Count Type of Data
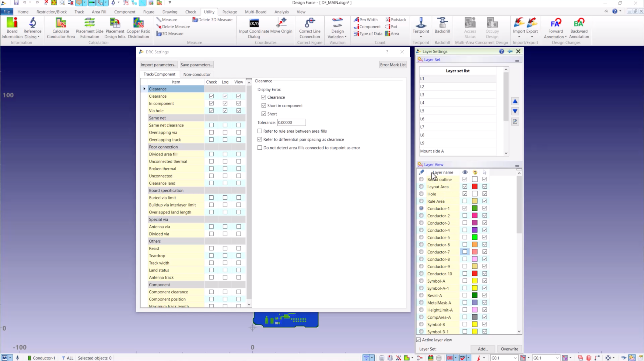The width and height of the screenshot is (644, 361). (x=368, y=33)
